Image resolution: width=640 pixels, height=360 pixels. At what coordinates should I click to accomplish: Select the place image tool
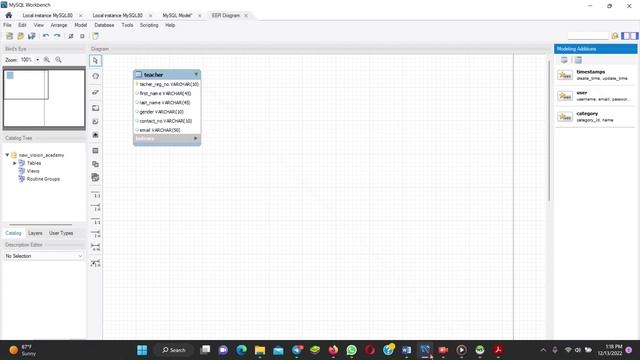(x=96, y=135)
